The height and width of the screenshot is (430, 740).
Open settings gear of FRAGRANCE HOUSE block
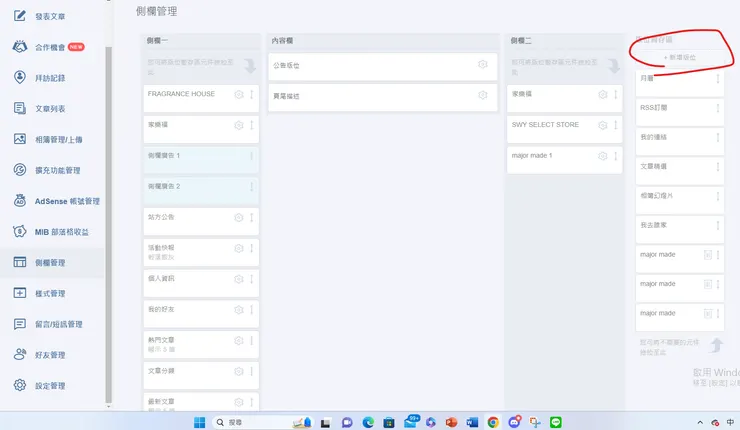tap(239, 94)
